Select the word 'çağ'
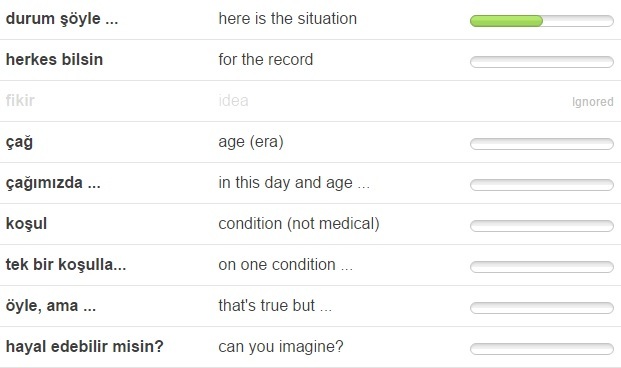The image size is (621, 368). 19,143
